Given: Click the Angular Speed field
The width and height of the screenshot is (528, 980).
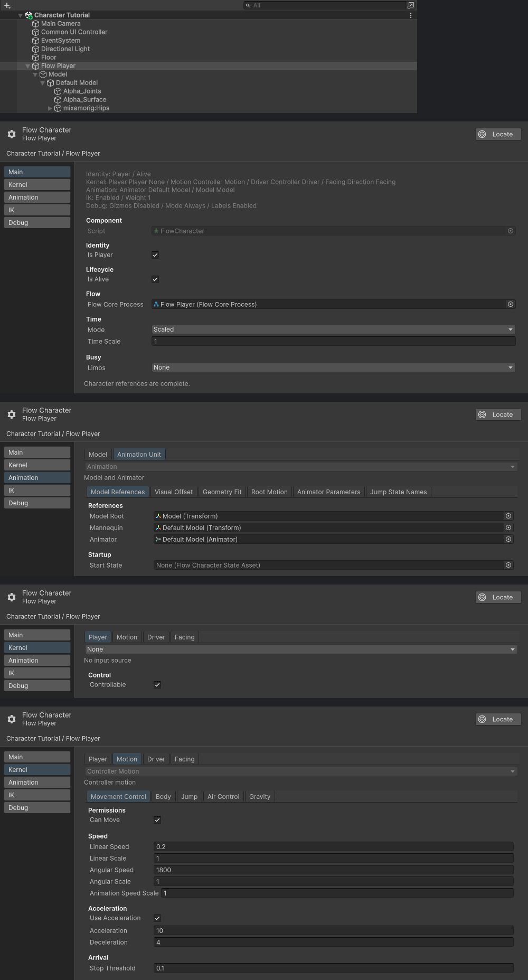Looking at the screenshot, I should pos(334,870).
